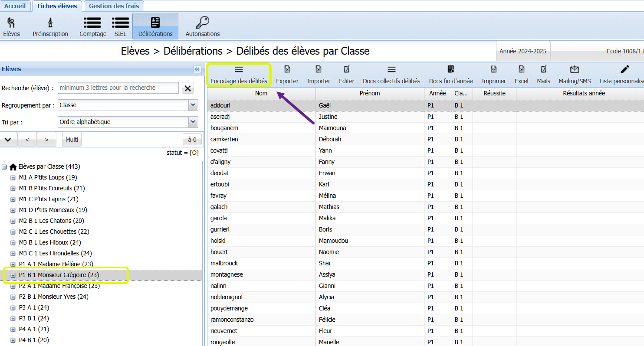Select class M1 D P'tits Moineaux (19)
Viewport: 644px width, 346px height.
(x=53, y=210)
